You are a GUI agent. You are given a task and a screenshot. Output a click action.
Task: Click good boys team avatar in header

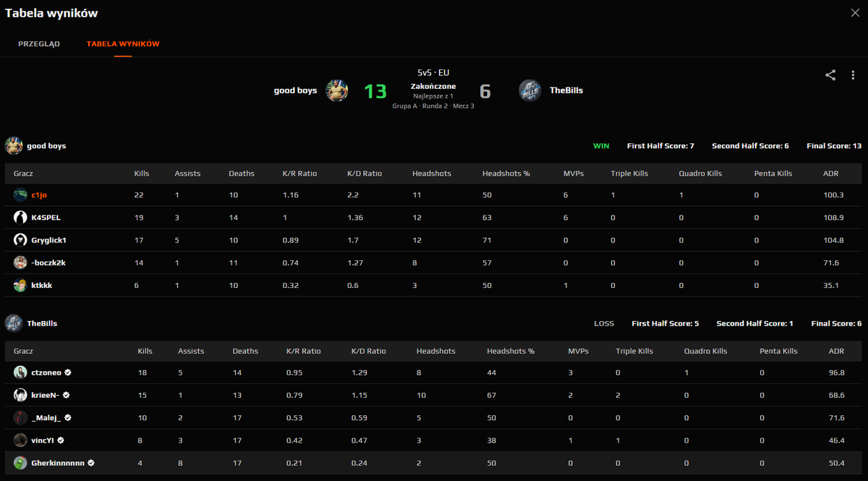click(x=336, y=90)
